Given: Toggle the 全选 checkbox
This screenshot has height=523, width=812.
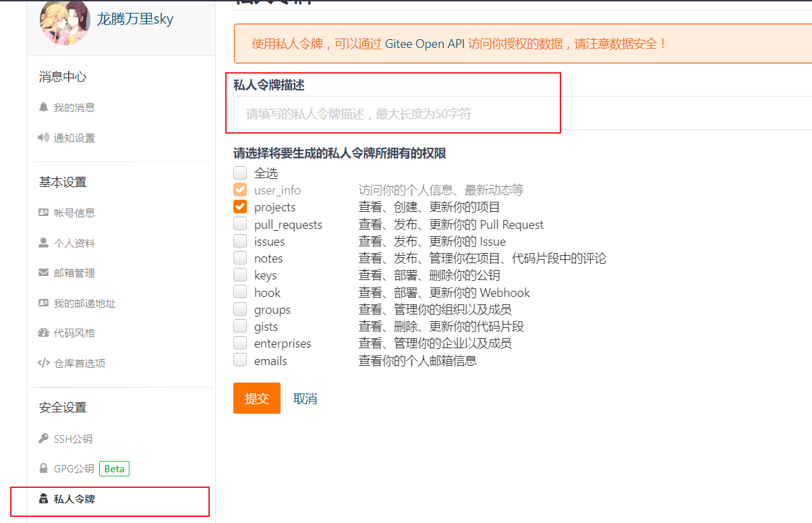Looking at the screenshot, I should pyautogui.click(x=240, y=173).
